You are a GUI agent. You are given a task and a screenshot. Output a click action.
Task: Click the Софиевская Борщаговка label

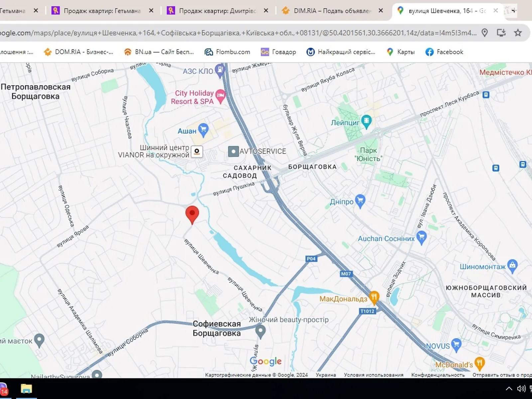point(217,329)
